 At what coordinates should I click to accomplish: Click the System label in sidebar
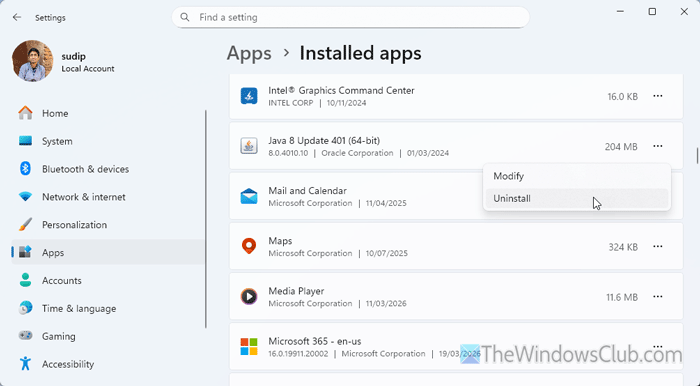click(57, 141)
